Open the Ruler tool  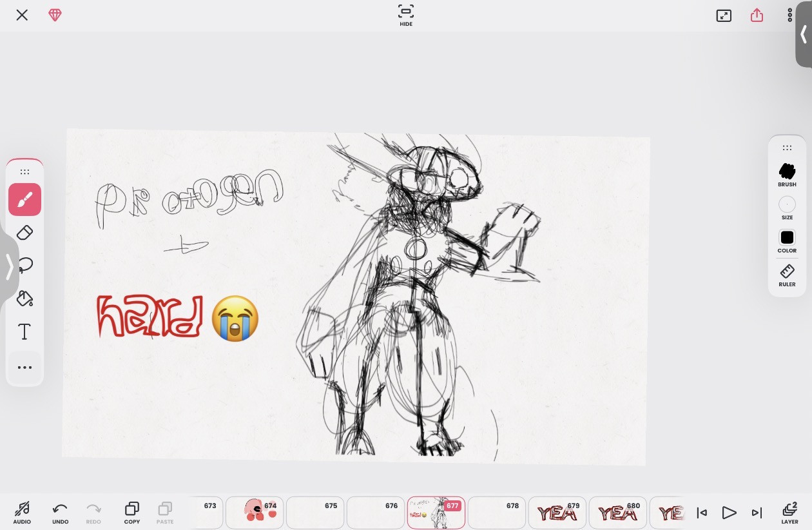pyautogui.click(x=787, y=275)
